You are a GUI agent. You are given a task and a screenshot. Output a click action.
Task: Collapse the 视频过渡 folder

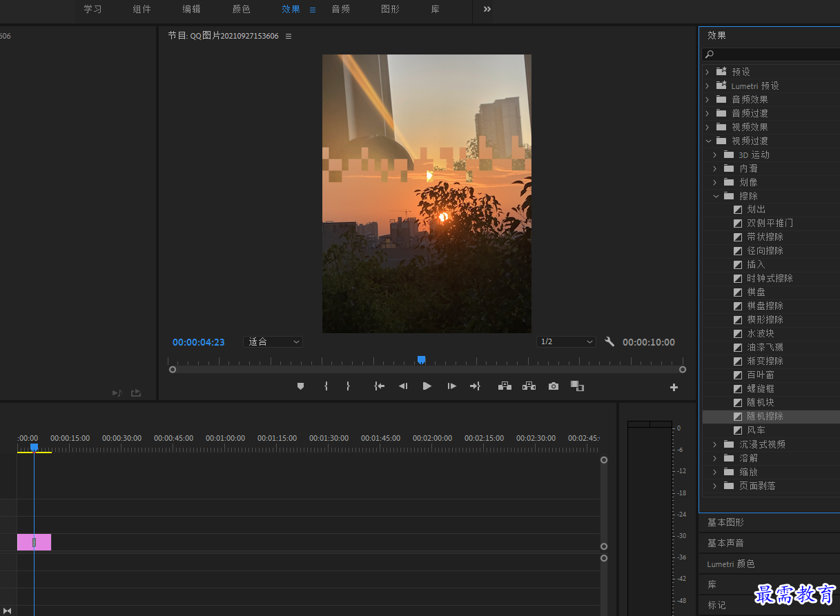click(707, 141)
